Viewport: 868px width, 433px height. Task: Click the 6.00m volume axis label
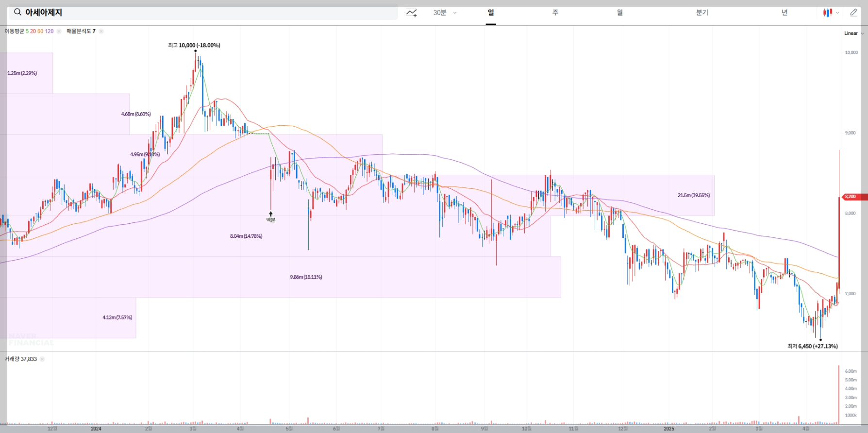851,371
